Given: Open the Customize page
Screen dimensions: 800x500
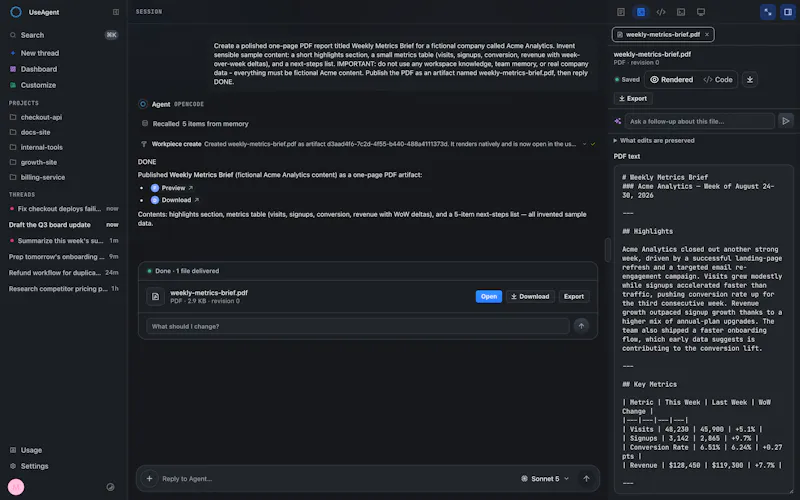Looking at the screenshot, I should click(63, 85).
